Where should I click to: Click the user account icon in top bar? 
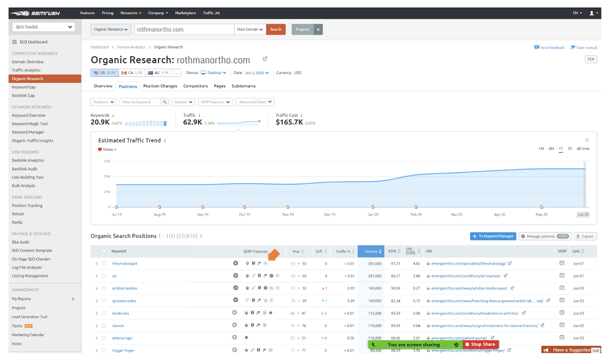[592, 13]
